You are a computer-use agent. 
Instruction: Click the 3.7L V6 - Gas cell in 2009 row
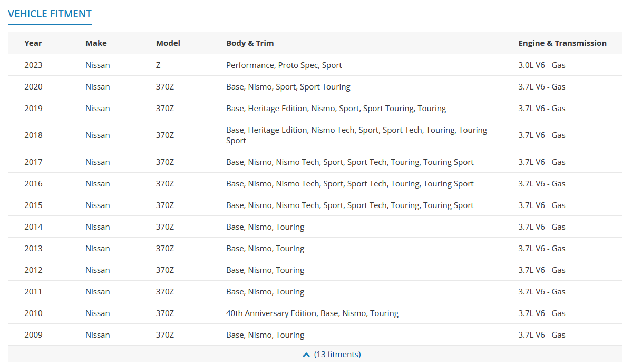click(x=541, y=335)
